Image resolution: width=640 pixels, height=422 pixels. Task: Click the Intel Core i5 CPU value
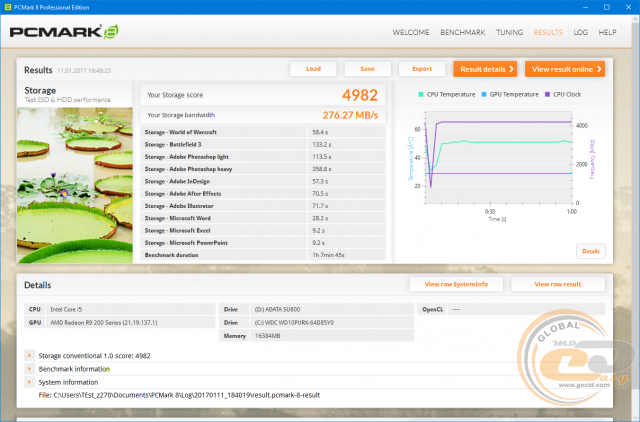coord(66,309)
